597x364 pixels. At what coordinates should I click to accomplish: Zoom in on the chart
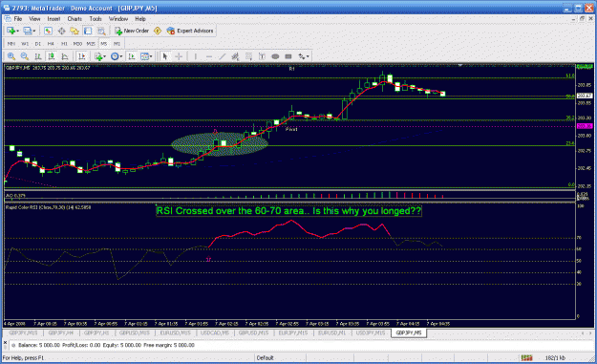coord(11,56)
